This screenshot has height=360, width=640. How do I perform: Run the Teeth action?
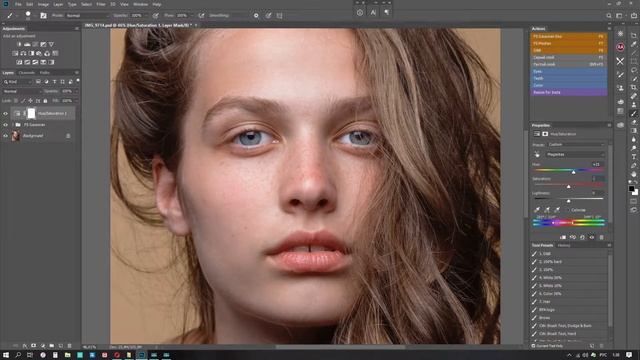click(x=569, y=78)
